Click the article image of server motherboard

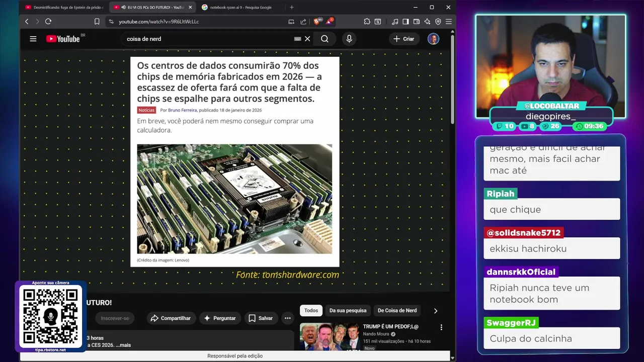tap(234, 199)
